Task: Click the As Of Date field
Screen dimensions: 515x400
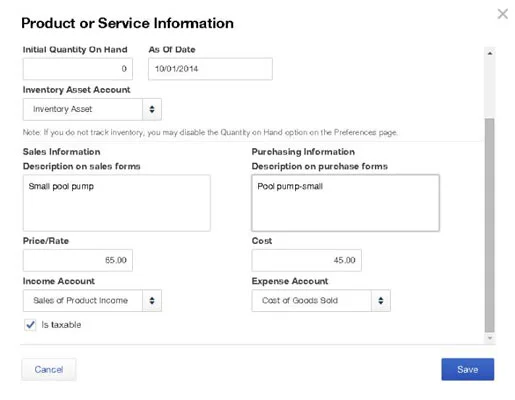Action: tap(210, 69)
